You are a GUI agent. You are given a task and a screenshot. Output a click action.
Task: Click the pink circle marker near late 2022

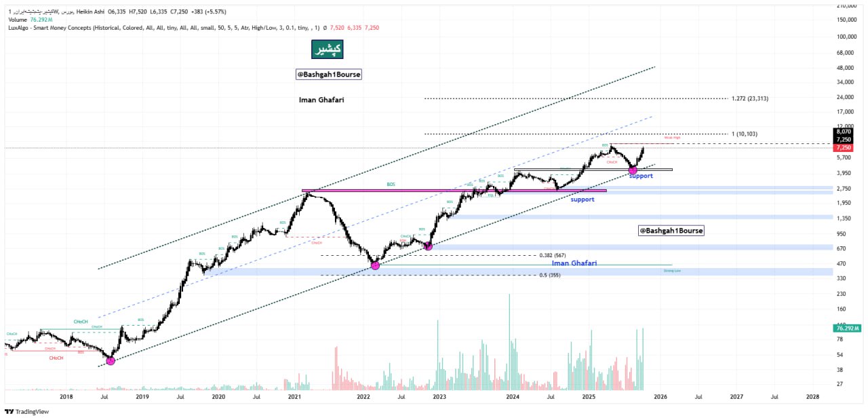click(428, 246)
